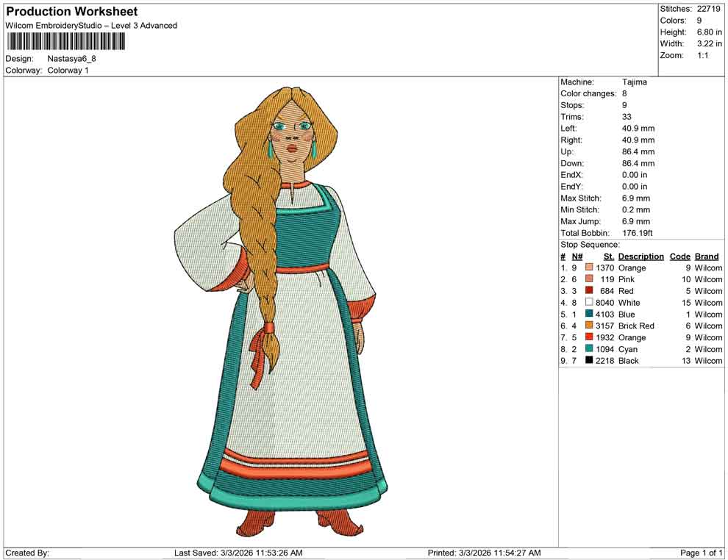Click the Machine value Tajima
This screenshot has height=560, width=728.
(634, 82)
